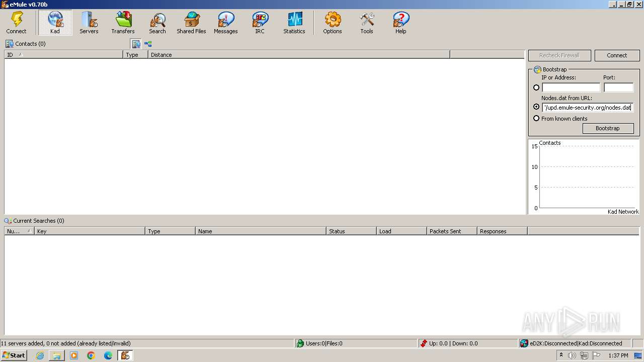Focus the Port input field
The image size is (644, 362).
point(618,87)
